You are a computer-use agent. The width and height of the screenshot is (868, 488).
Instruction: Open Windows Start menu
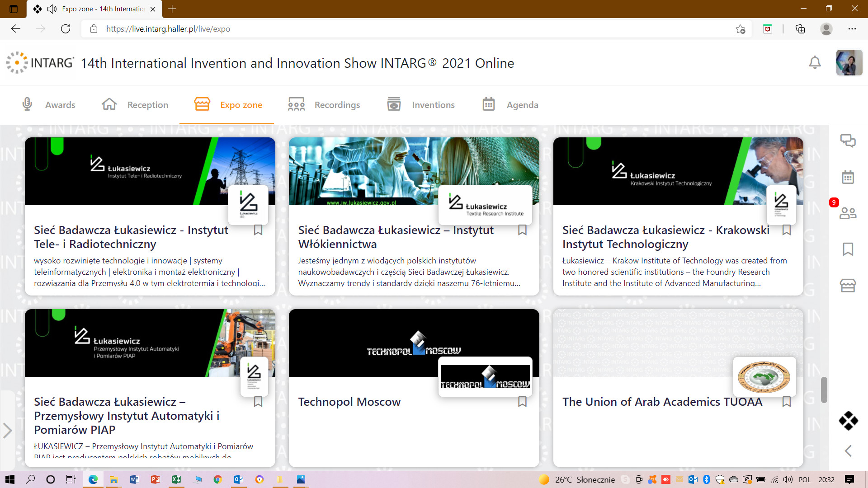pyautogui.click(x=9, y=479)
